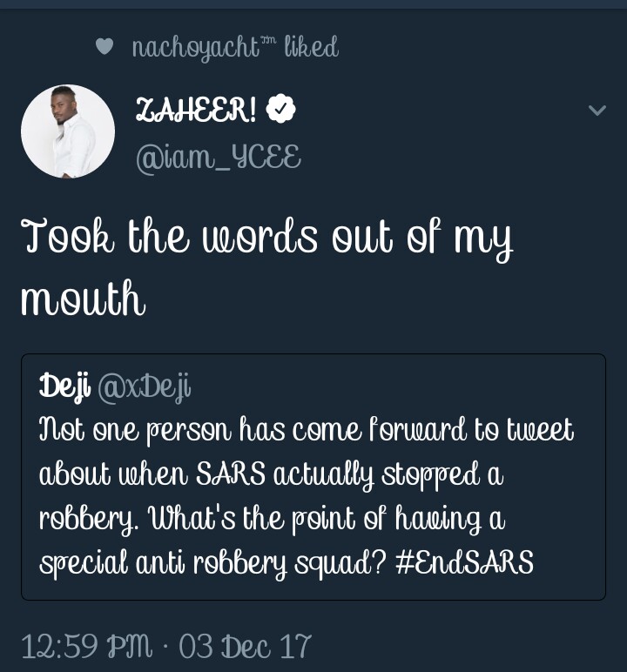Click the word "mouth" in the tweet

point(82,299)
